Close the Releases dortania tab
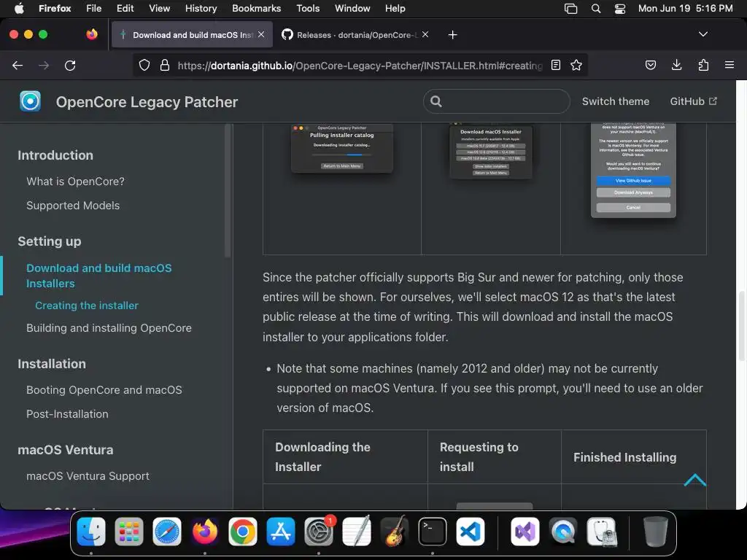The width and height of the screenshot is (747, 560). click(x=425, y=34)
